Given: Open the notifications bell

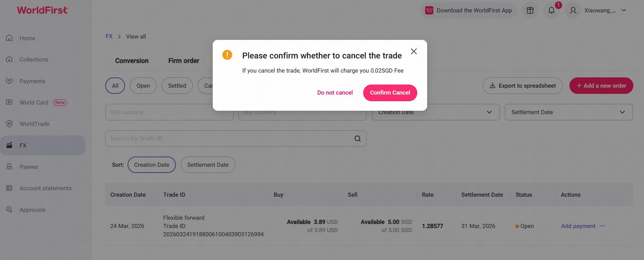Looking at the screenshot, I should tap(551, 10).
